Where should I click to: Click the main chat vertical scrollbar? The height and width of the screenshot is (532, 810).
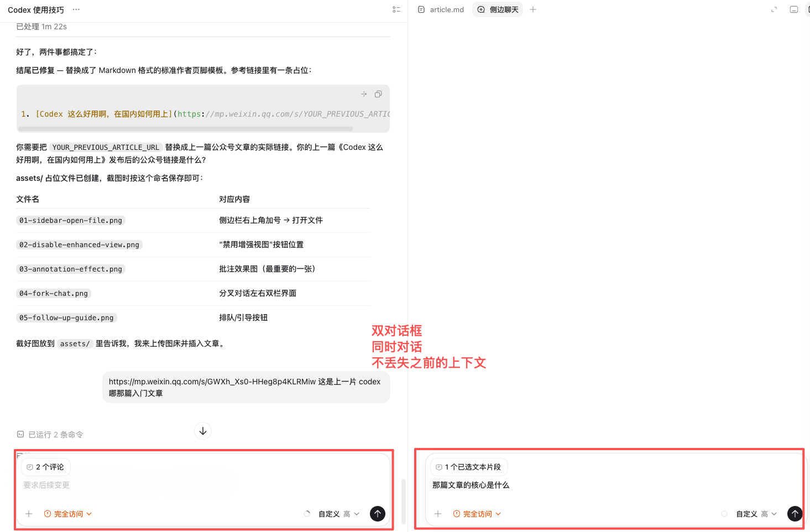[404, 501]
